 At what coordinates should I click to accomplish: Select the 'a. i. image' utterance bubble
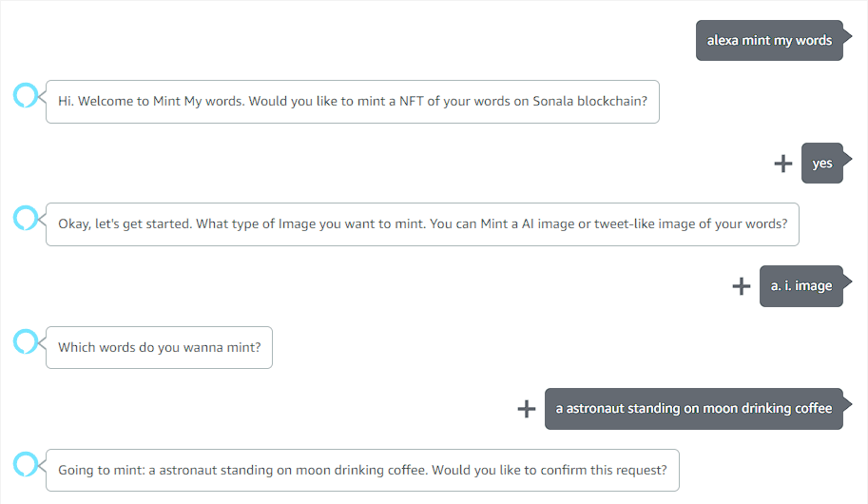click(801, 286)
